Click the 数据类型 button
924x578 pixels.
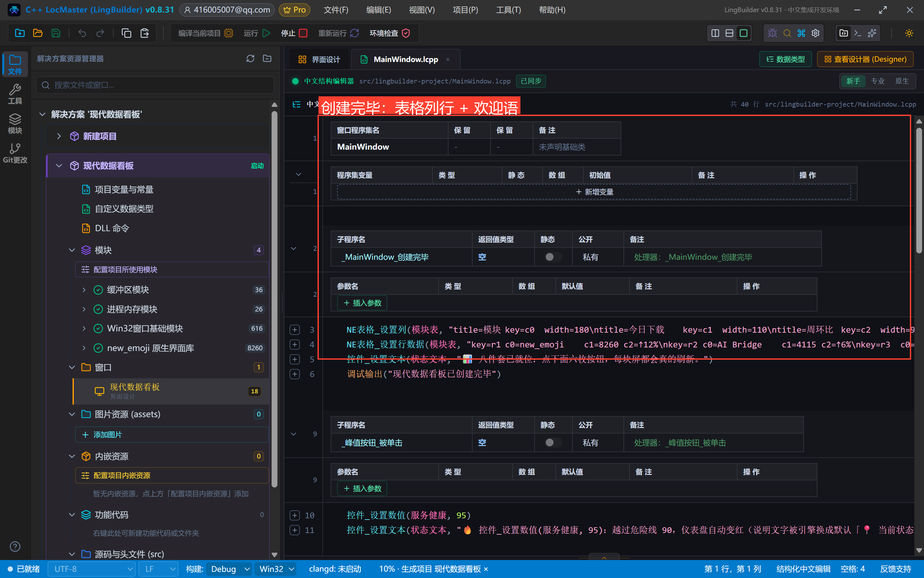785,59
